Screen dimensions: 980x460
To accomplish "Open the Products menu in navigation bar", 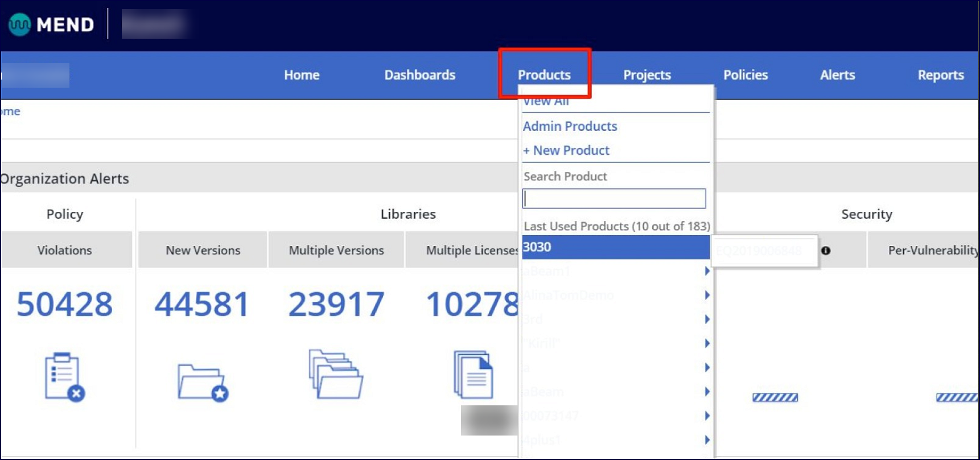I will coord(544,75).
